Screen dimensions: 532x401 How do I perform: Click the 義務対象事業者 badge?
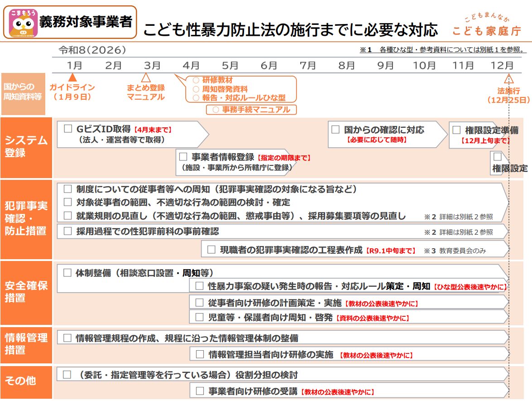[86, 22]
